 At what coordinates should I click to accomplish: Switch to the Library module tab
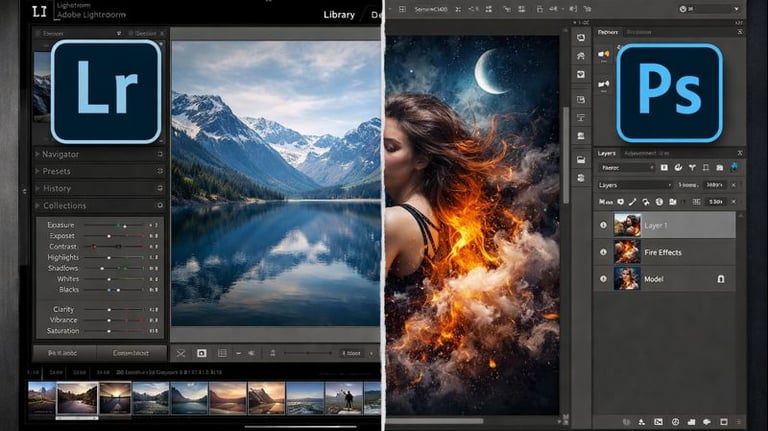point(339,15)
